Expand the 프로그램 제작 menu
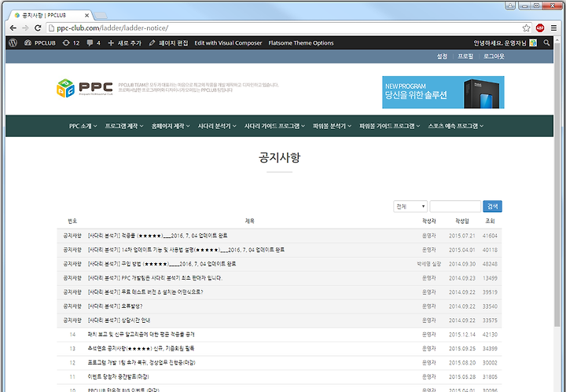The image size is (566, 392). click(x=124, y=126)
